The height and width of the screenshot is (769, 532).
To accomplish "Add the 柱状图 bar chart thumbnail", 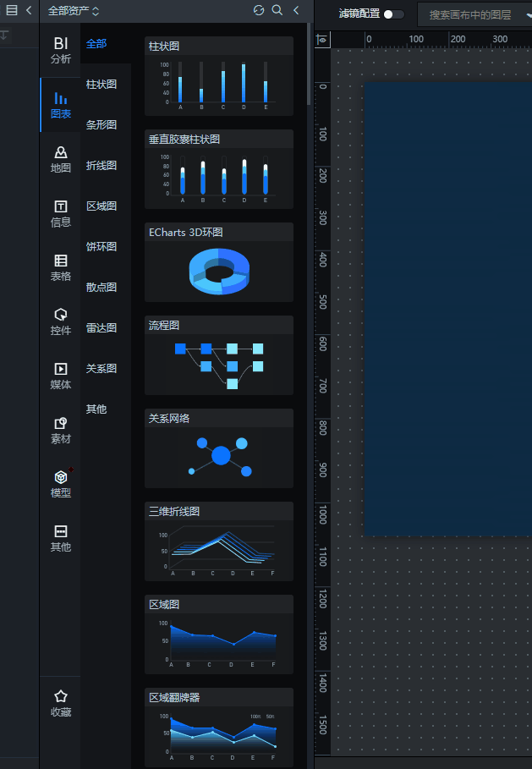I will pos(219,76).
